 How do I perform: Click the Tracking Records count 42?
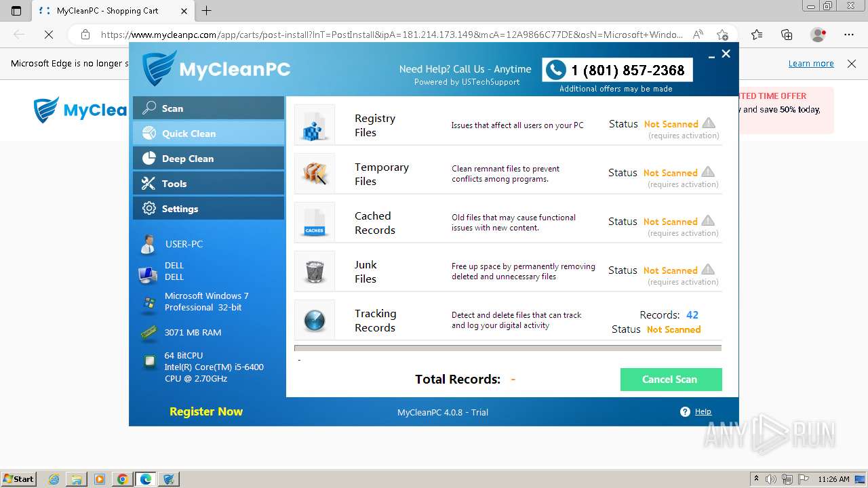(692, 314)
